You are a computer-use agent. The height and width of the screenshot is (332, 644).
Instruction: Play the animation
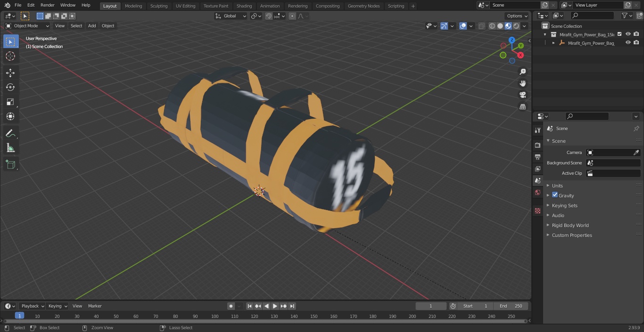275,306
